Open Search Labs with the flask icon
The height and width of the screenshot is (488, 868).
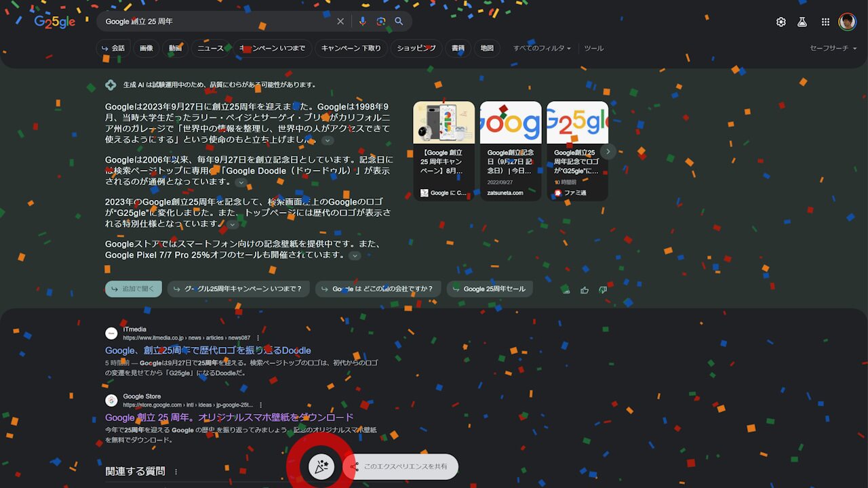tap(802, 21)
